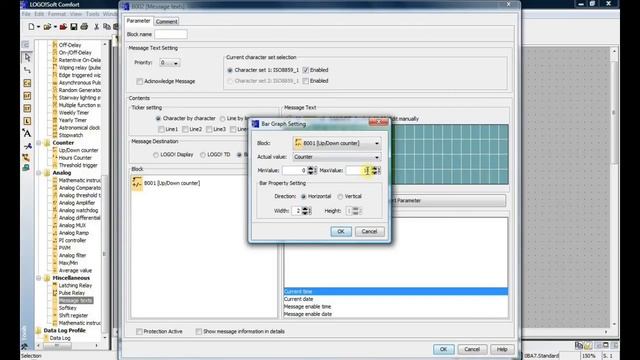The height and width of the screenshot is (360, 640).
Task: Open the File menu
Action: tap(26, 14)
